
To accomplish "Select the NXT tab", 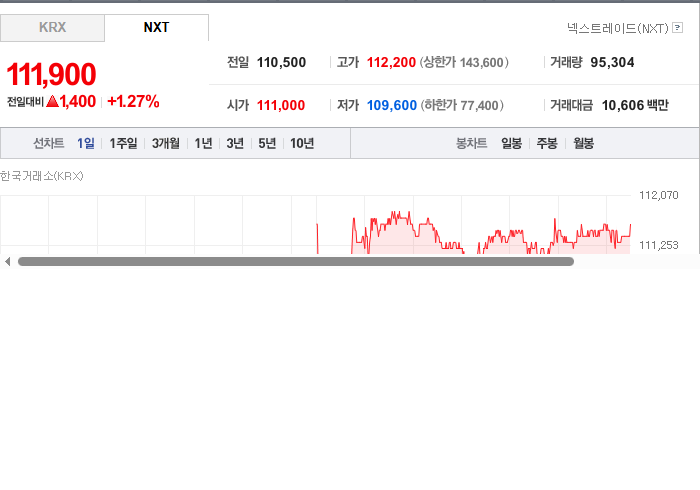I will [x=156, y=28].
